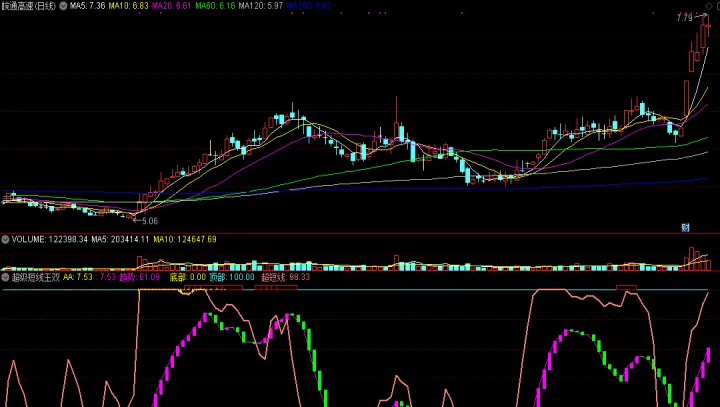Open the 超级短线王攻 indicator dropdown arrow

5,277
